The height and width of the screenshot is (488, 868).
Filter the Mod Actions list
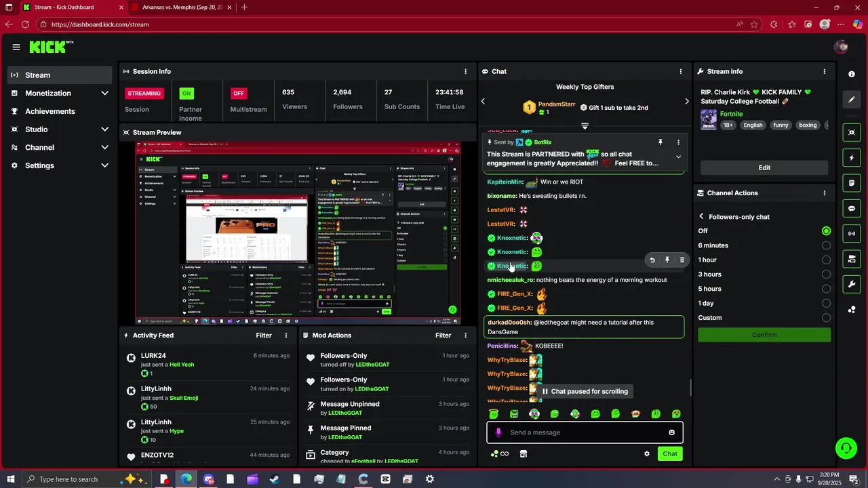point(443,335)
